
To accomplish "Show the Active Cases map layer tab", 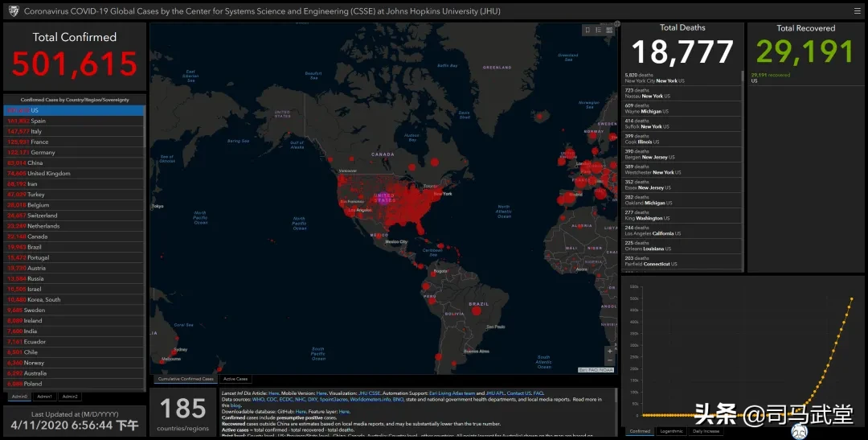I will point(235,379).
